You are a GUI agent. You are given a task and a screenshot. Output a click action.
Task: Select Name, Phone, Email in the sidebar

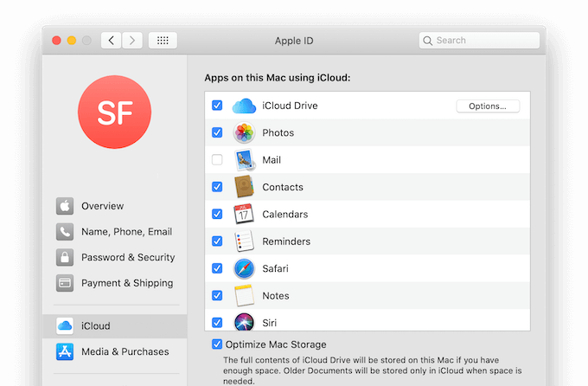[115, 232]
